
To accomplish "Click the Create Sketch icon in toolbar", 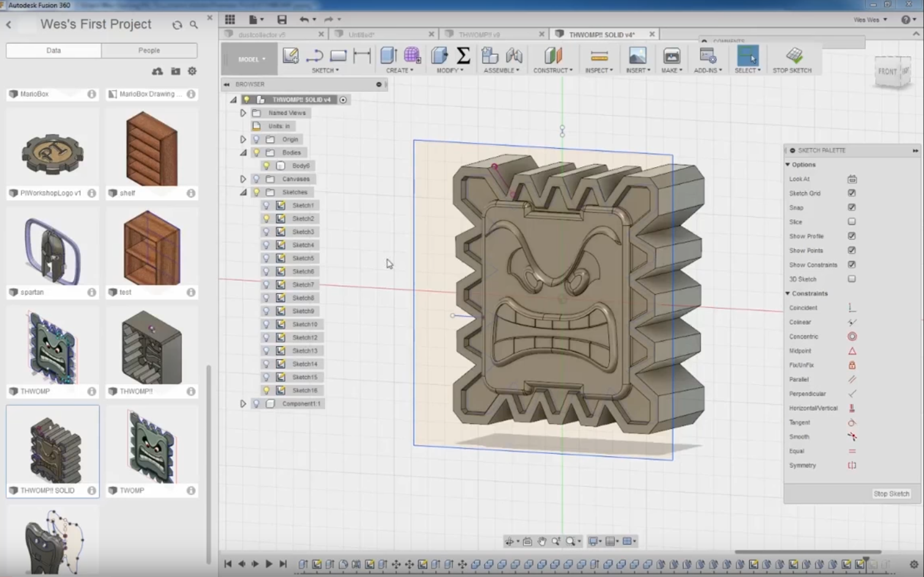I will point(291,56).
